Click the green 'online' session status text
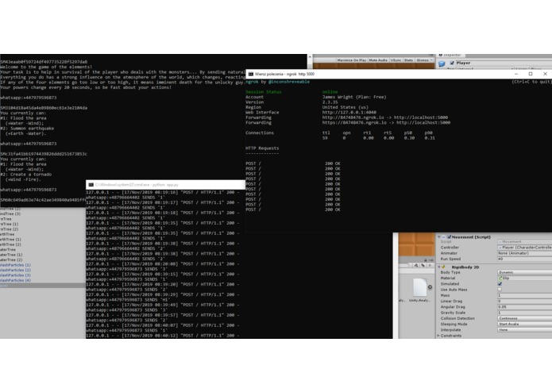 (330, 92)
